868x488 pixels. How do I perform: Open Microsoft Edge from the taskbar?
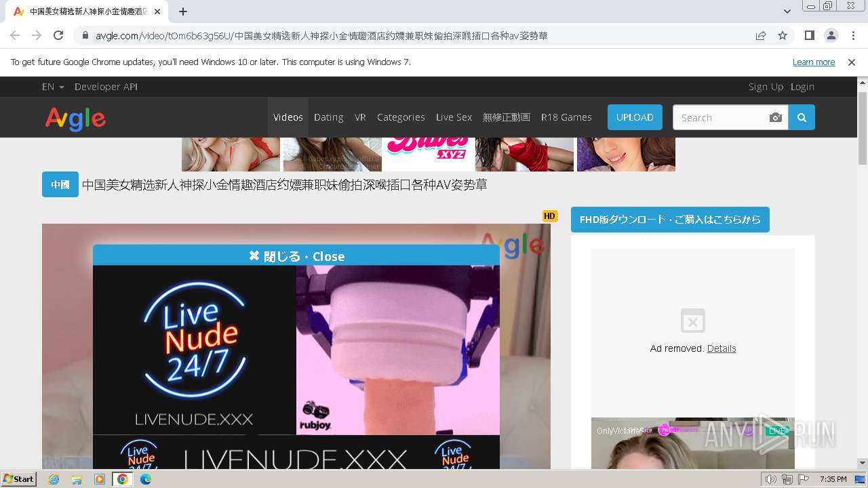[x=145, y=479]
